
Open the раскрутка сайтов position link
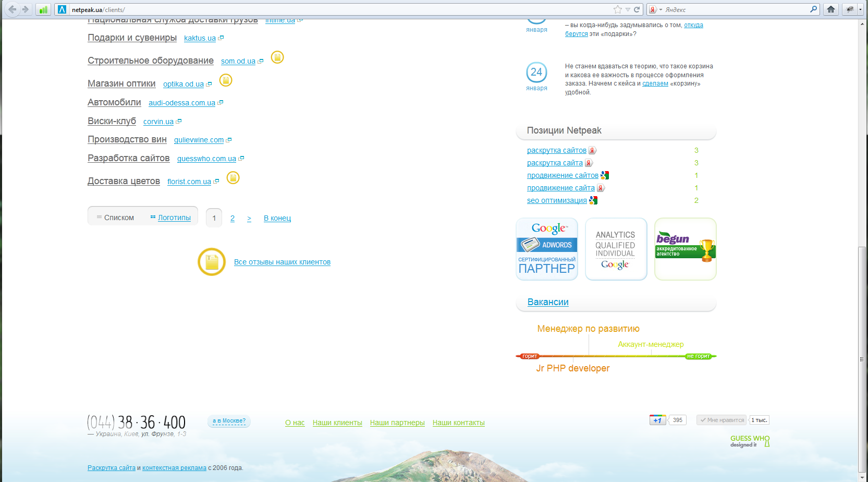coord(557,150)
